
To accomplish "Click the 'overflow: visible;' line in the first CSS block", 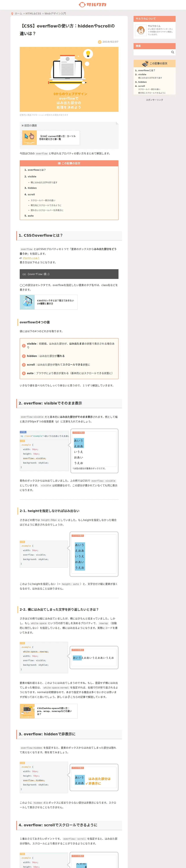I will click(34, 458).
